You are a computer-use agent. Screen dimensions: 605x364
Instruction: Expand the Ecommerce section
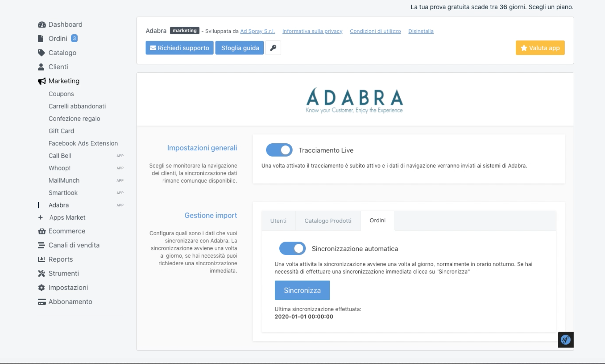point(67,231)
